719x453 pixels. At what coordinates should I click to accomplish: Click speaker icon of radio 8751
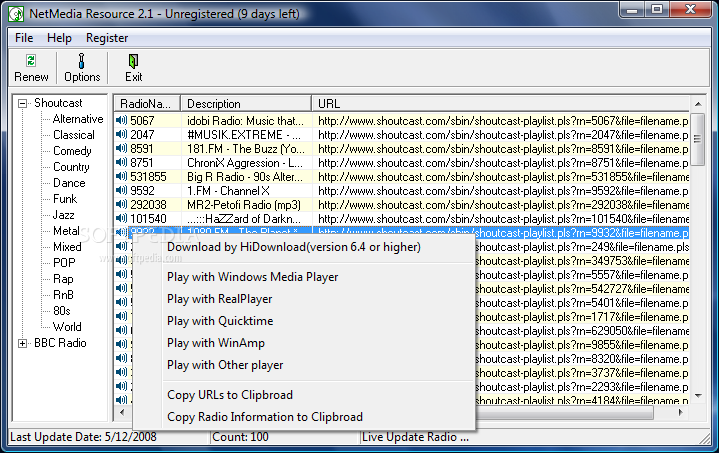122,162
